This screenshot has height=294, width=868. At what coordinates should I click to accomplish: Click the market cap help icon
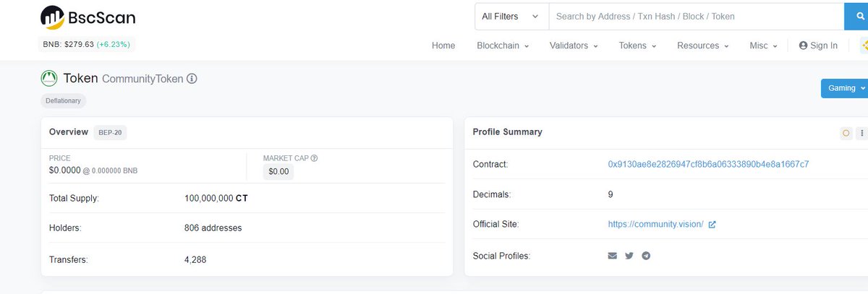click(x=314, y=158)
